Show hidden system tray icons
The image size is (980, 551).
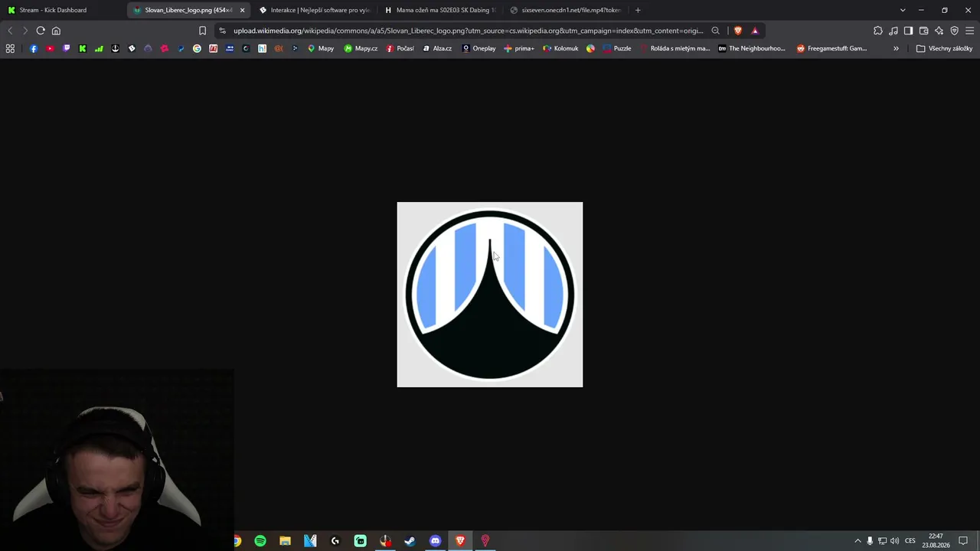[x=857, y=541]
